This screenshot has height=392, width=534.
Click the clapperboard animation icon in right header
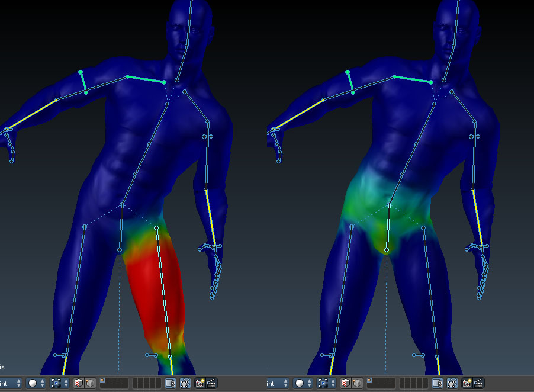point(478,383)
